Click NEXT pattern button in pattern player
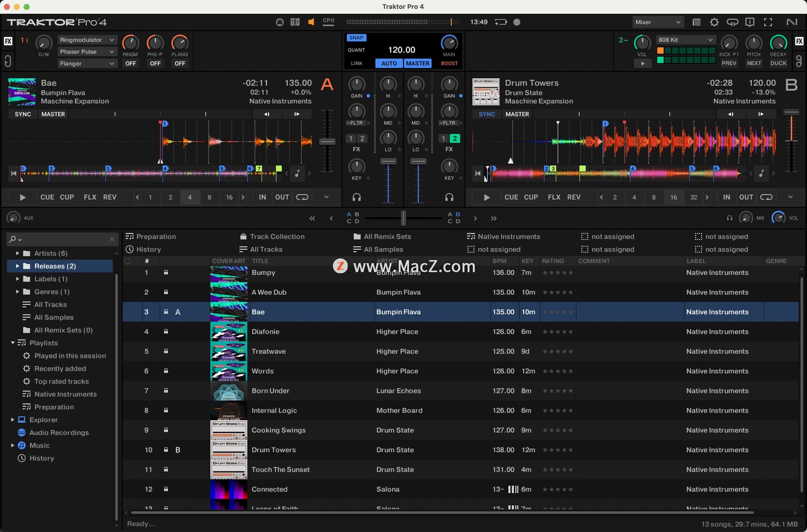 pos(754,63)
